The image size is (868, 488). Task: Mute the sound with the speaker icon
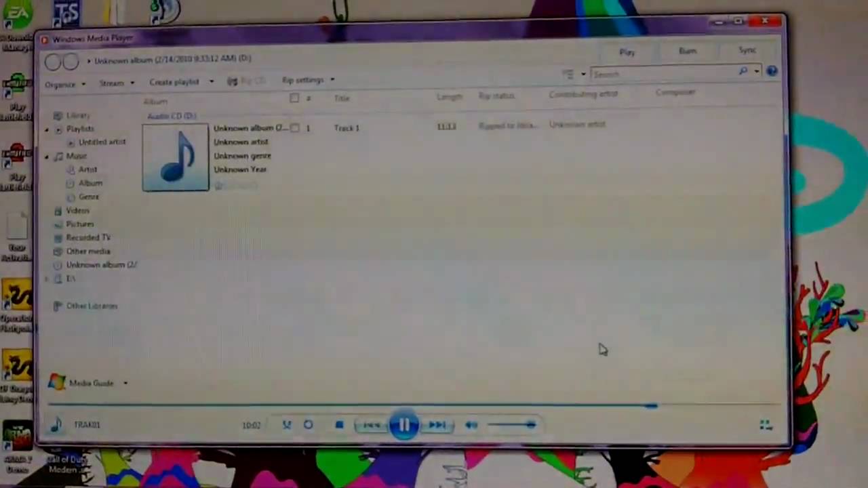(x=471, y=425)
